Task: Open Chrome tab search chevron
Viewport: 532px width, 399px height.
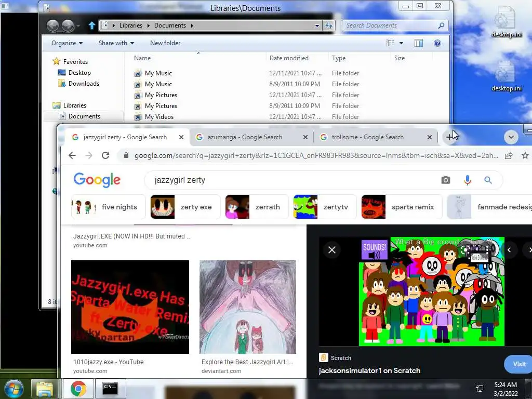Action: click(511, 137)
